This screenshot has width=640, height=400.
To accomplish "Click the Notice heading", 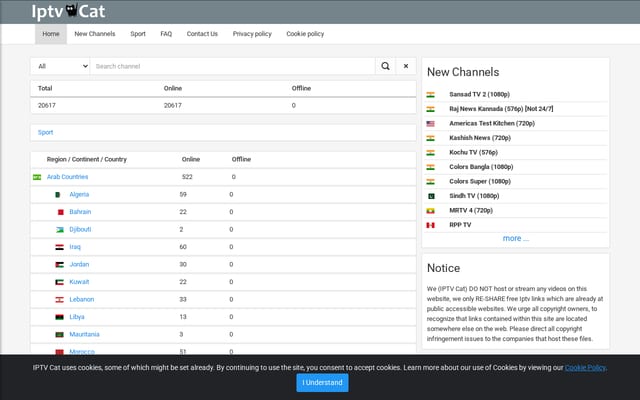I will coord(443,268).
